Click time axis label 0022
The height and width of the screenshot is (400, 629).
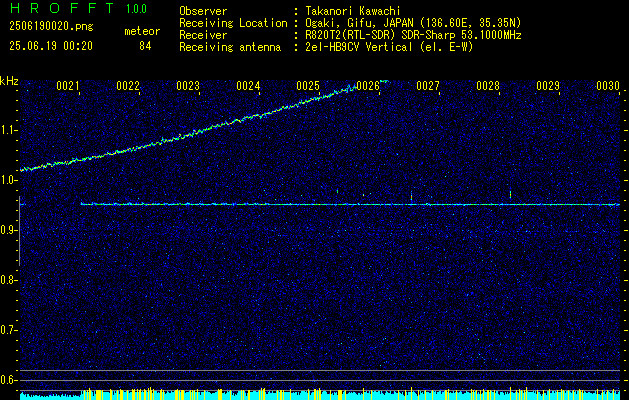[128, 85]
